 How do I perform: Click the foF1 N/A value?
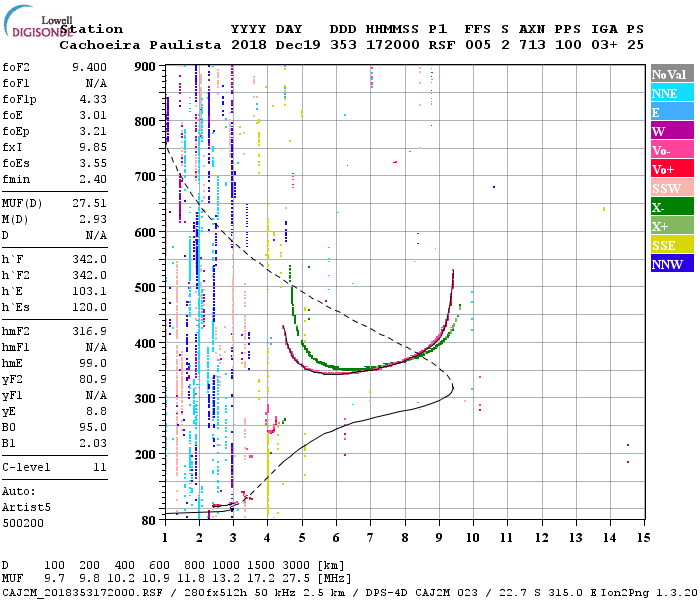point(96,83)
